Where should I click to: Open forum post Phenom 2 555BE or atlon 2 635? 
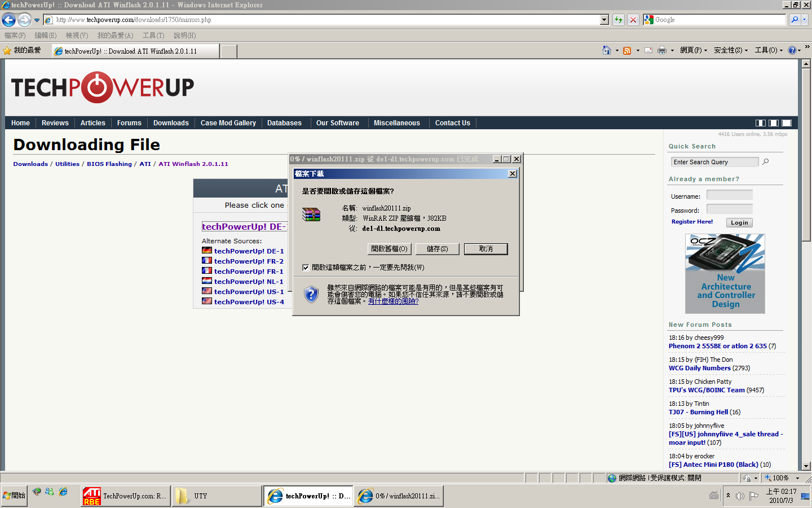[x=717, y=346]
